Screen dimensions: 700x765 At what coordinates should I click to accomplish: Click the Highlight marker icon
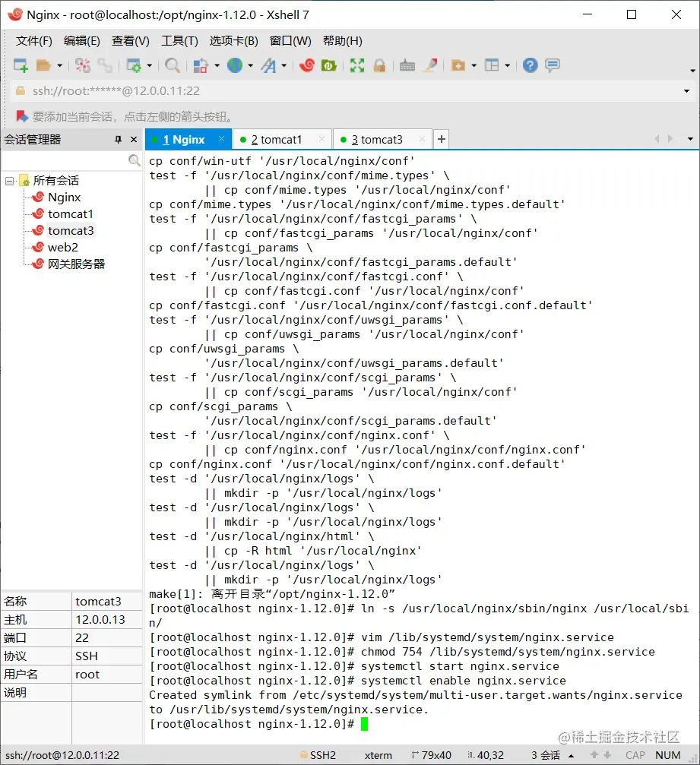pos(430,65)
